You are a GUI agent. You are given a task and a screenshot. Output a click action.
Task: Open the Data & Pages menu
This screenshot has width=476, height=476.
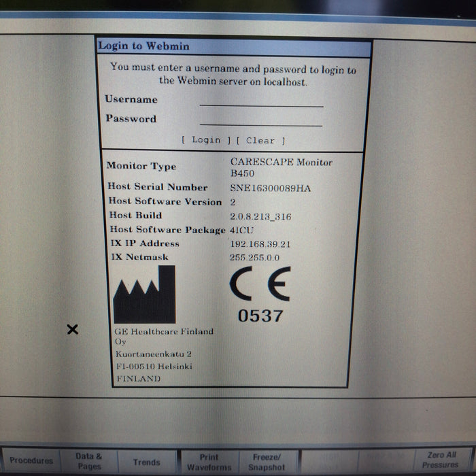coord(89,461)
